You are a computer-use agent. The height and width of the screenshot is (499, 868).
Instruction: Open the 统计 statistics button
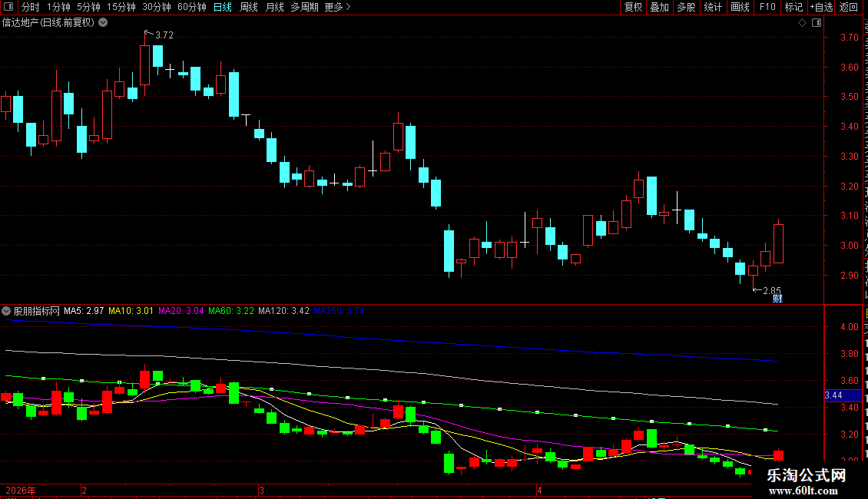coord(712,7)
